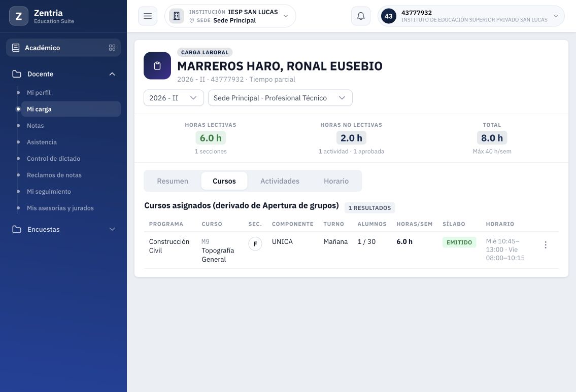Click the PROGRAMA column header

pyautogui.click(x=166, y=224)
